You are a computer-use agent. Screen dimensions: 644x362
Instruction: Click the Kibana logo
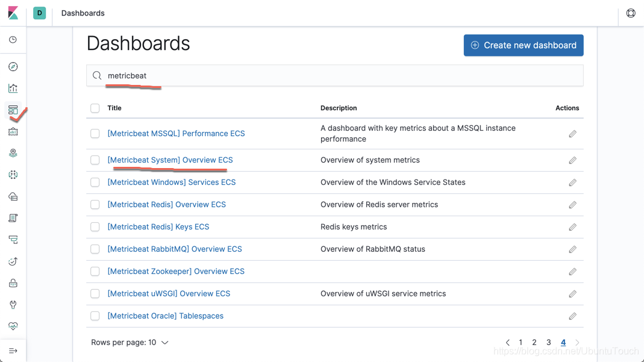[13, 13]
